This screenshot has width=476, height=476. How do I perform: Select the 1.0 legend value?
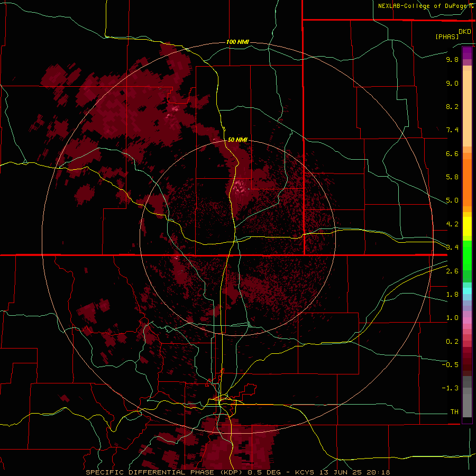452,318
